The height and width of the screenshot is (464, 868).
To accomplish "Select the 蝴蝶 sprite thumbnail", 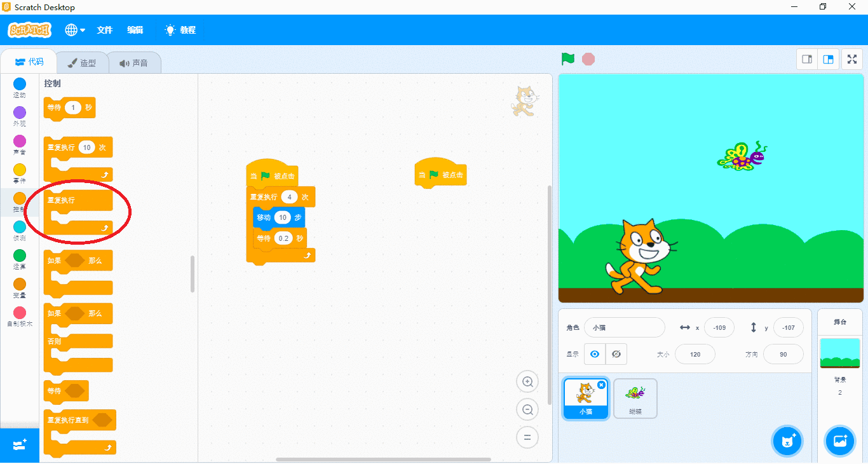I will pyautogui.click(x=635, y=399).
